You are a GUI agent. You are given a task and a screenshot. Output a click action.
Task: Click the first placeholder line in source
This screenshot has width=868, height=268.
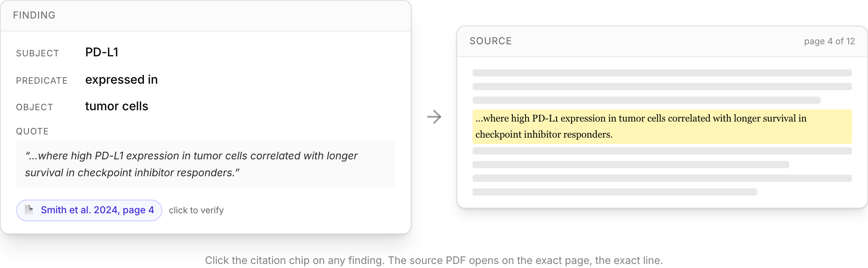click(662, 73)
